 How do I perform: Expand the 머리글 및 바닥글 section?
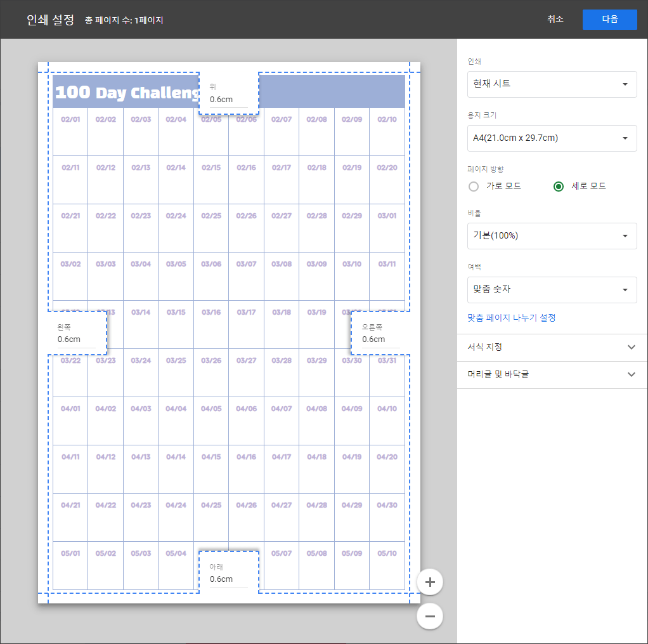tap(552, 374)
